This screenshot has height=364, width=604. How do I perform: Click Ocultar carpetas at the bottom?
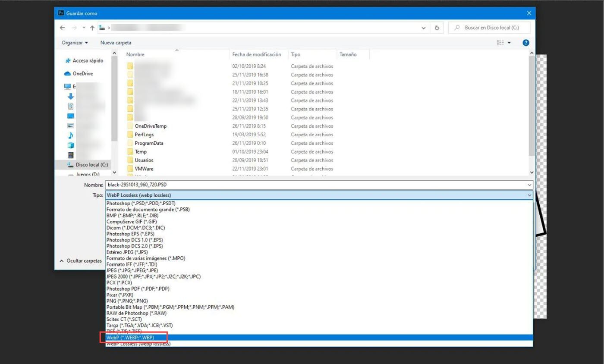point(81,260)
